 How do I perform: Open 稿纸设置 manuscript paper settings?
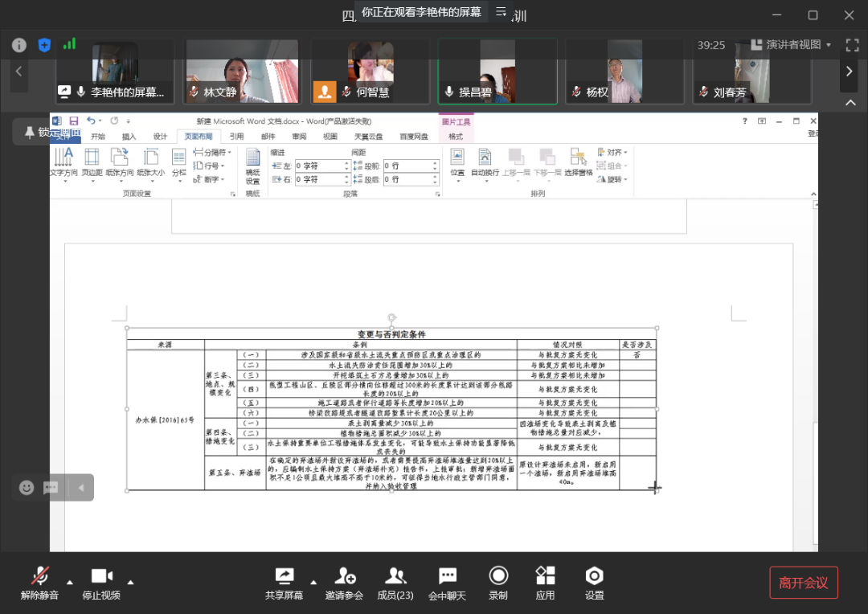point(253,166)
